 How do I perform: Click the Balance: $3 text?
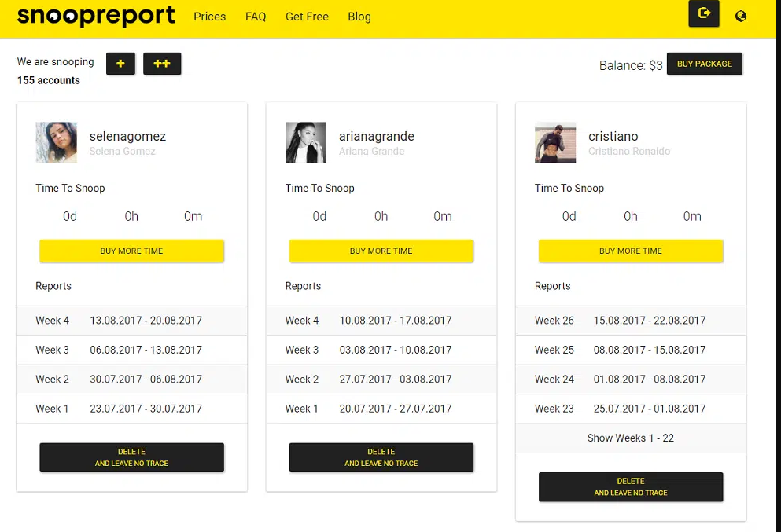(631, 65)
